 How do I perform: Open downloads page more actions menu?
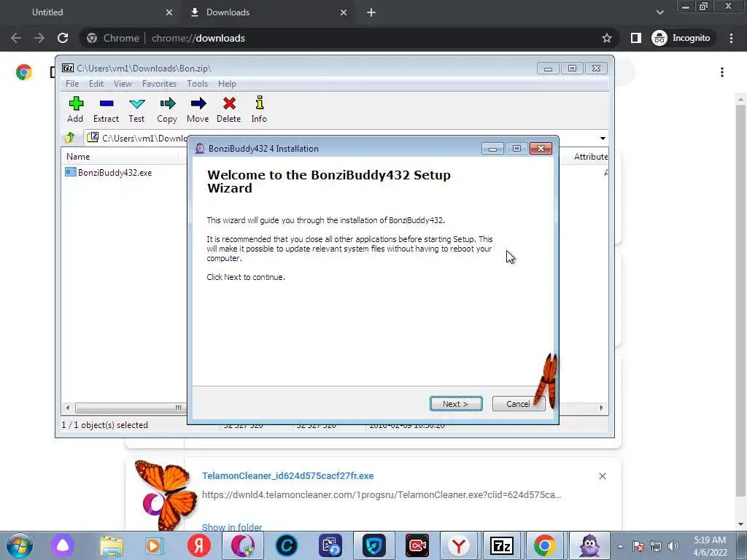722,72
